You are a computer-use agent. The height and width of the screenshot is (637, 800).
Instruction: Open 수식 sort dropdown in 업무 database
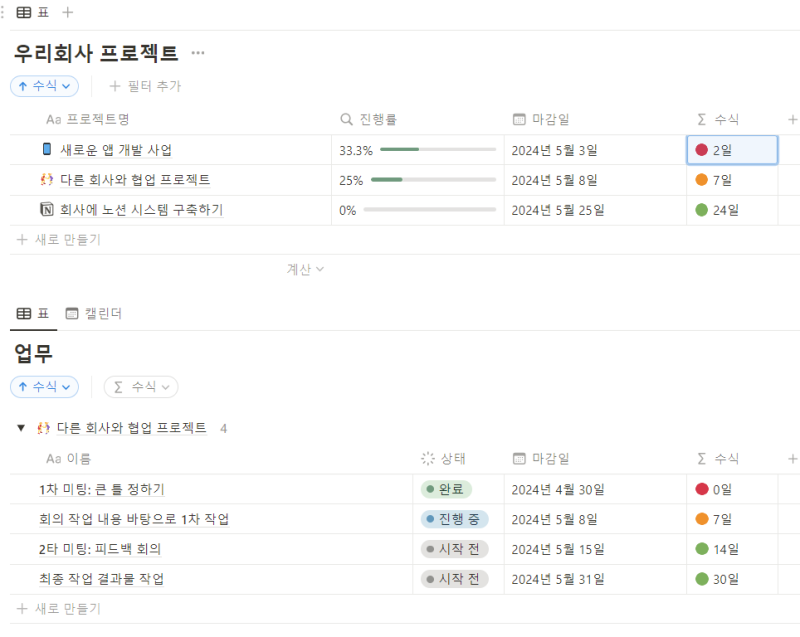pos(44,387)
